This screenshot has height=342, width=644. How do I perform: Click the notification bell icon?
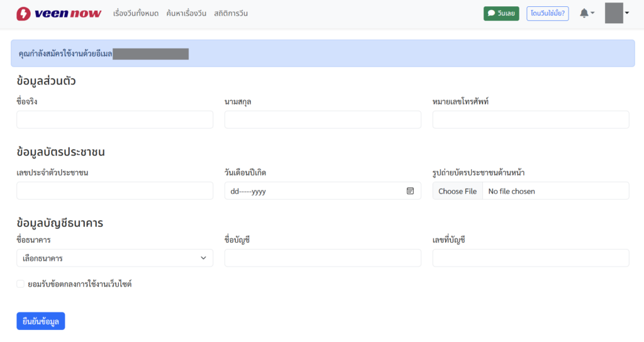585,13
